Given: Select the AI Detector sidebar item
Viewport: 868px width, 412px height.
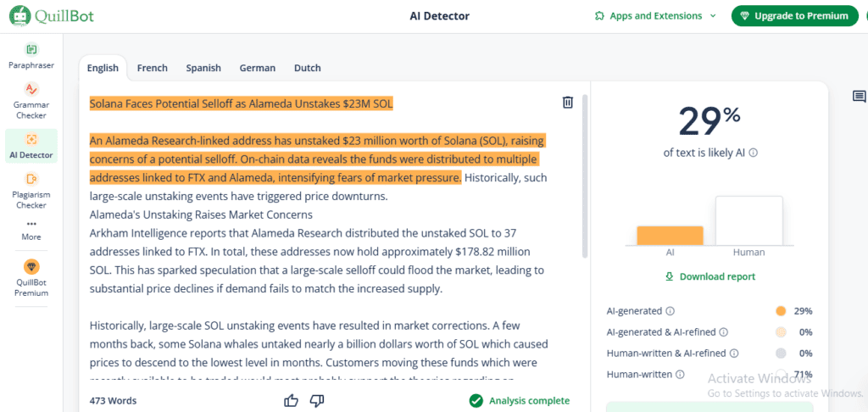Looking at the screenshot, I should (x=31, y=146).
